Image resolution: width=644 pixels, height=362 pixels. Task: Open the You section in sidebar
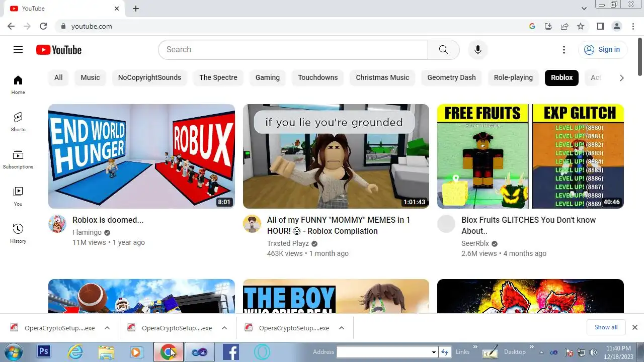pos(18,197)
